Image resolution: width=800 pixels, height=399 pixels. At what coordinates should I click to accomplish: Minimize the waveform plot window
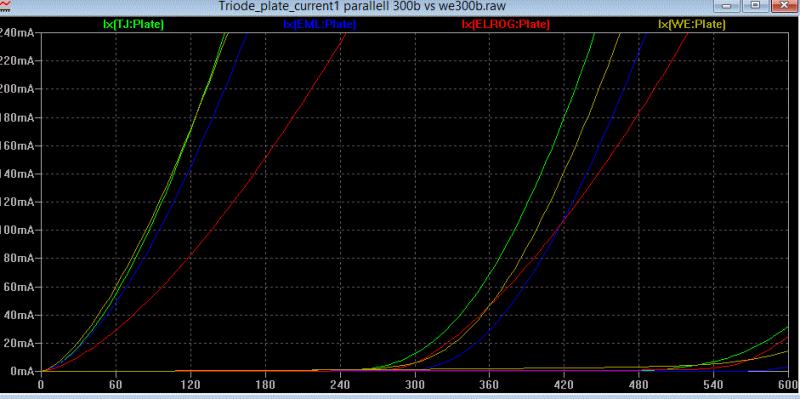pyautogui.click(x=732, y=6)
